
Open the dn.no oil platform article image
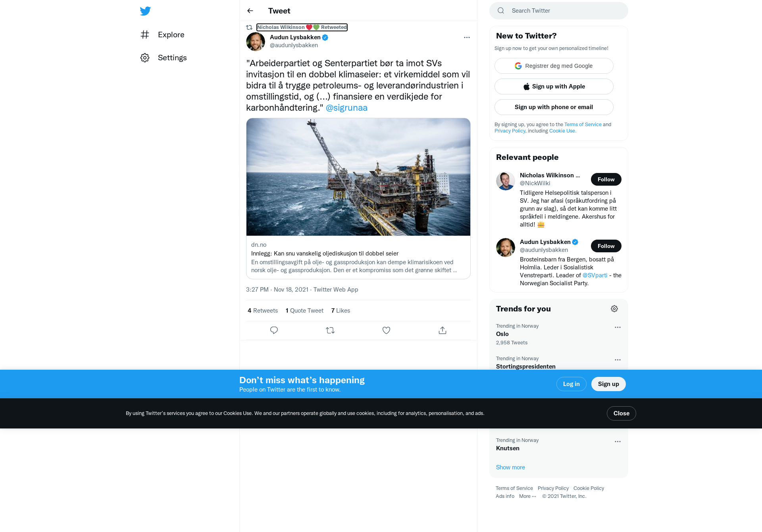coord(358,177)
